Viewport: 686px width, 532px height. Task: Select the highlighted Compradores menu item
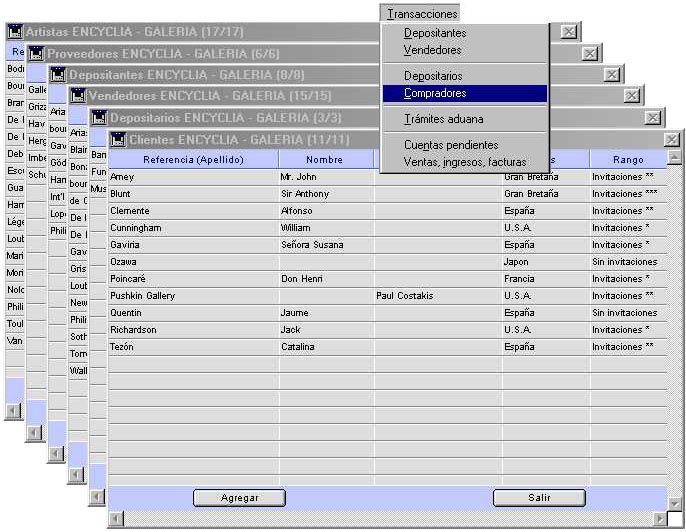pyautogui.click(x=465, y=93)
